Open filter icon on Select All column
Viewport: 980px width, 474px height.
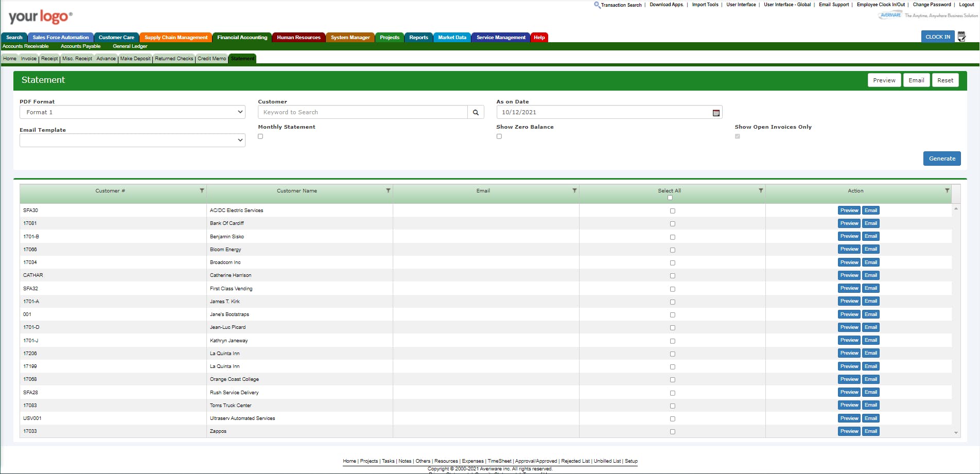761,190
